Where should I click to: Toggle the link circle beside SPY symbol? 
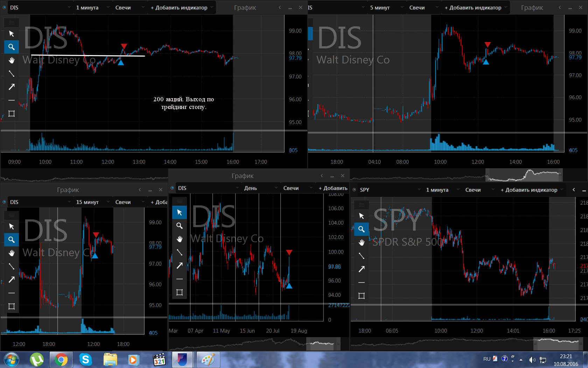pos(354,190)
